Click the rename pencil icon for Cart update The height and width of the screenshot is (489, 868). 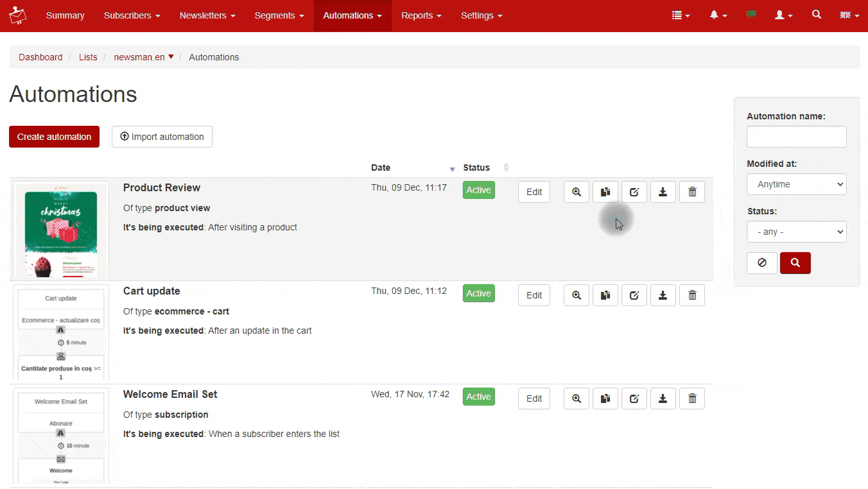click(x=634, y=295)
